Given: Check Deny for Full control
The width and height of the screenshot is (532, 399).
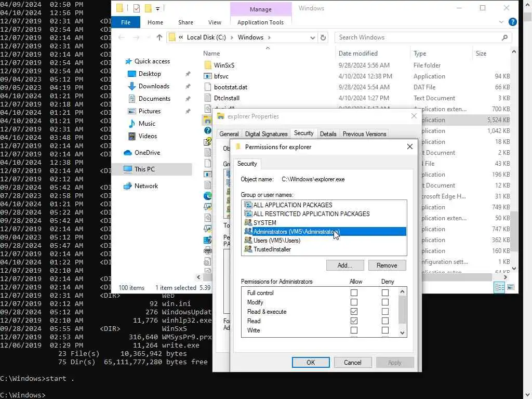Looking at the screenshot, I should pos(385,293).
